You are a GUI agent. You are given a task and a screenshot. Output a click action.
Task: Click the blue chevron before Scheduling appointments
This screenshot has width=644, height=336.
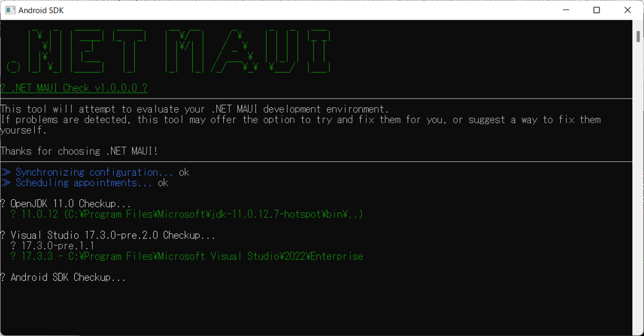point(6,183)
